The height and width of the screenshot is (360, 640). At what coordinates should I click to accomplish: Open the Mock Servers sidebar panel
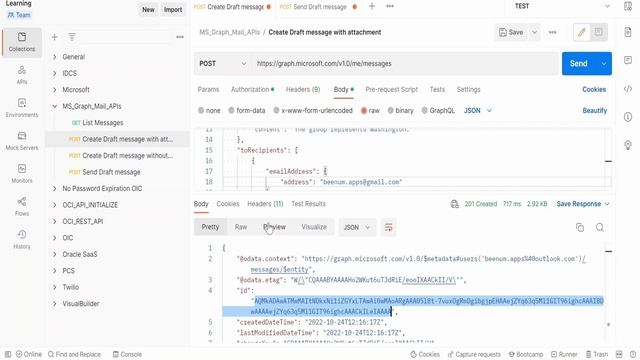[22, 141]
